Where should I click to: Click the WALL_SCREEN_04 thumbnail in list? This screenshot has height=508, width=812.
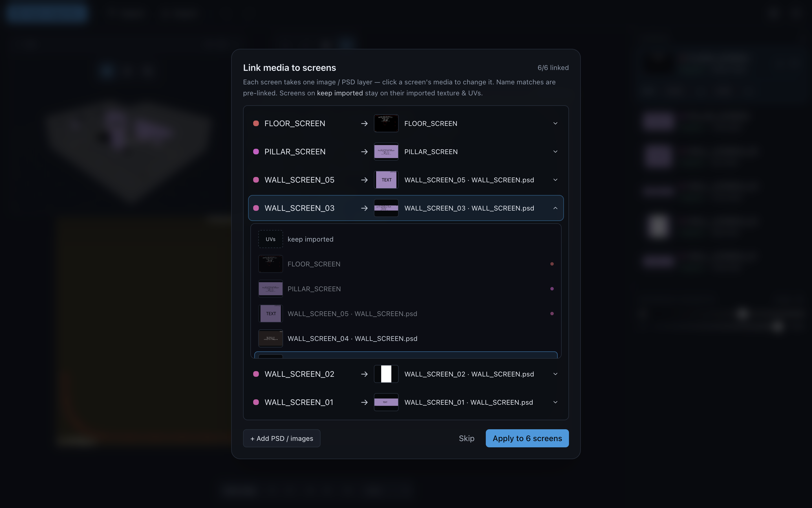[x=270, y=339]
